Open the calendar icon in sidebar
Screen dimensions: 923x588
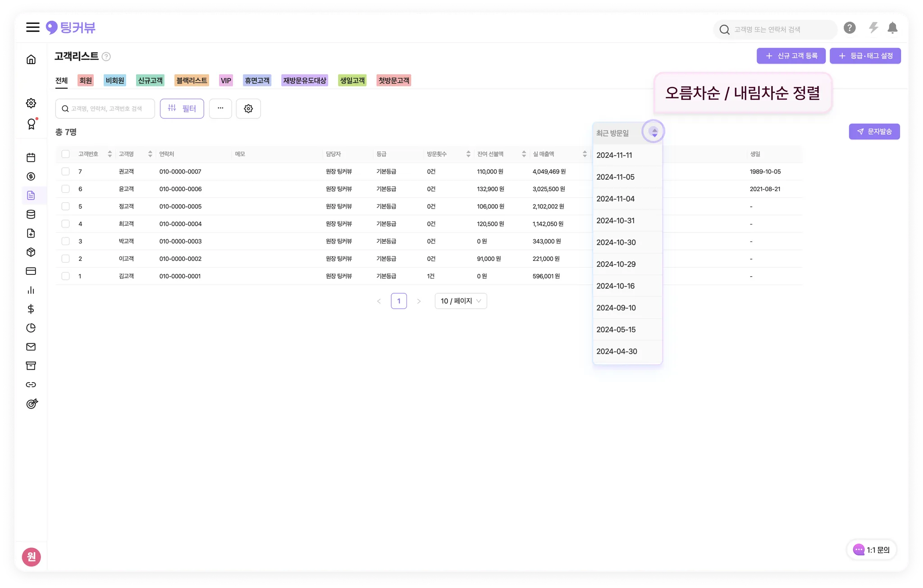(x=31, y=158)
